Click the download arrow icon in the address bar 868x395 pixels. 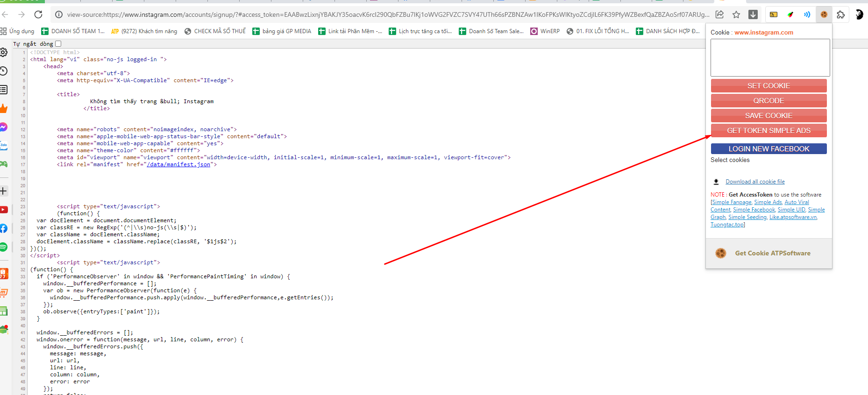753,14
